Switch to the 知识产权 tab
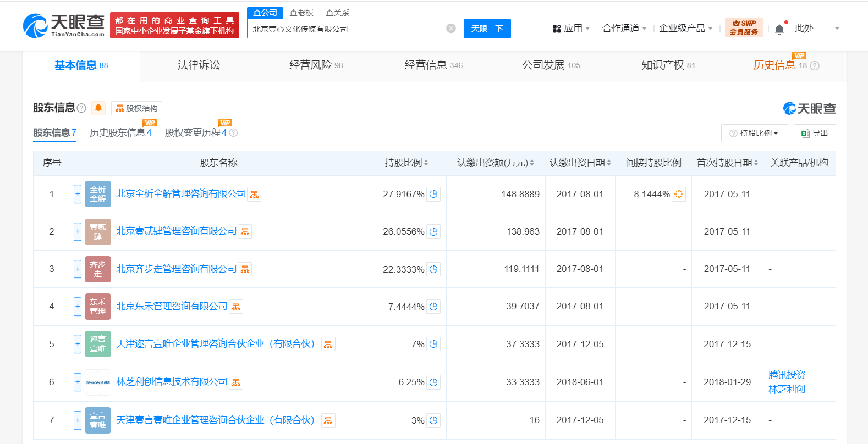The width and height of the screenshot is (868, 444). (668, 65)
